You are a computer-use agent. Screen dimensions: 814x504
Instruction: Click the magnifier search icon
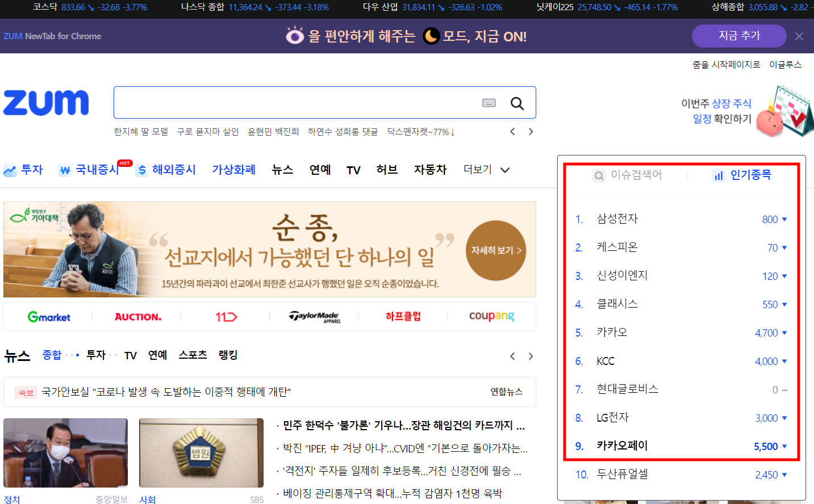click(x=517, y=103)
